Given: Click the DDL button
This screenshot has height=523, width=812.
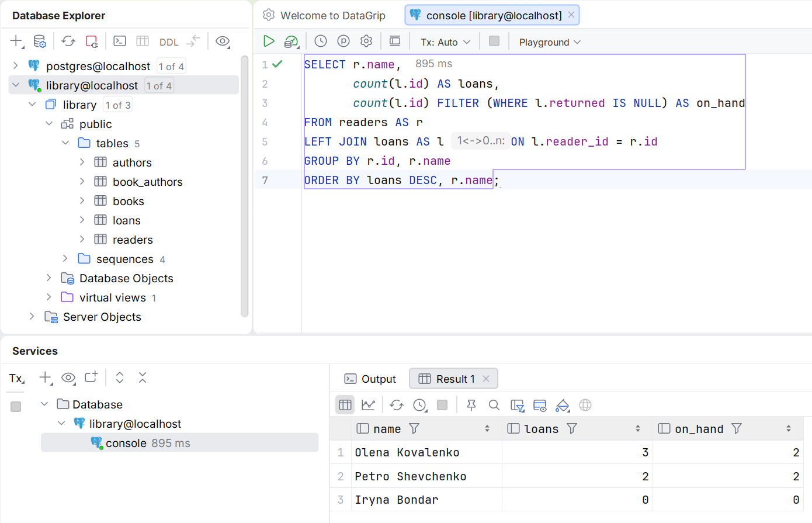Looking at the screenshot, I should tap(169, 42).
